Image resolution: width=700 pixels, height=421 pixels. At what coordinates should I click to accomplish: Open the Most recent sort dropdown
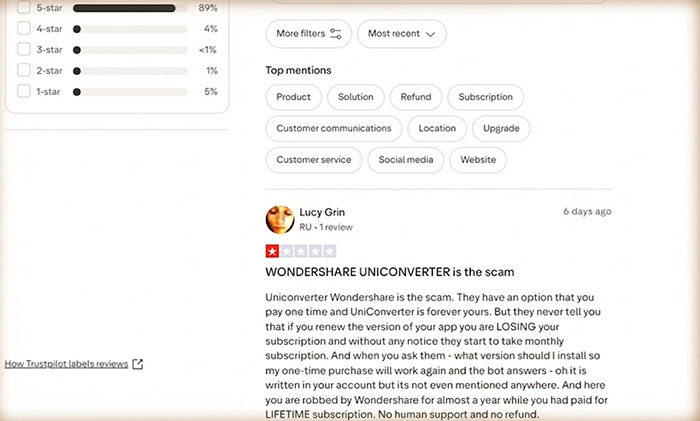coord(402,33)
